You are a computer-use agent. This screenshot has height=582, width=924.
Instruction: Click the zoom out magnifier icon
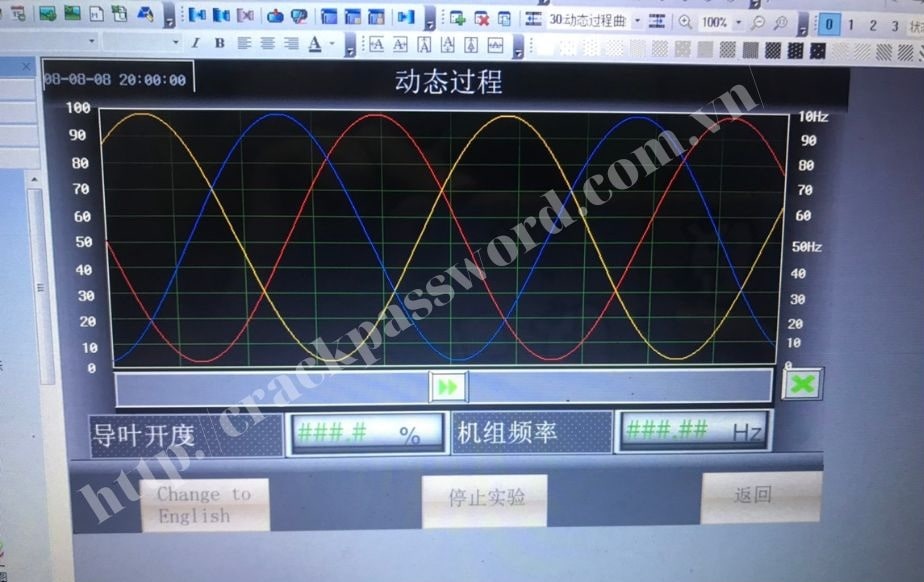coord(757,21)
